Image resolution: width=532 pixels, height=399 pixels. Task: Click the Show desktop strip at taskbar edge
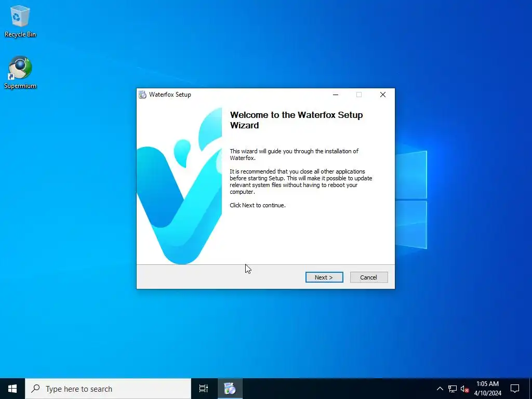pyautogui.click(x=530, y=389)
